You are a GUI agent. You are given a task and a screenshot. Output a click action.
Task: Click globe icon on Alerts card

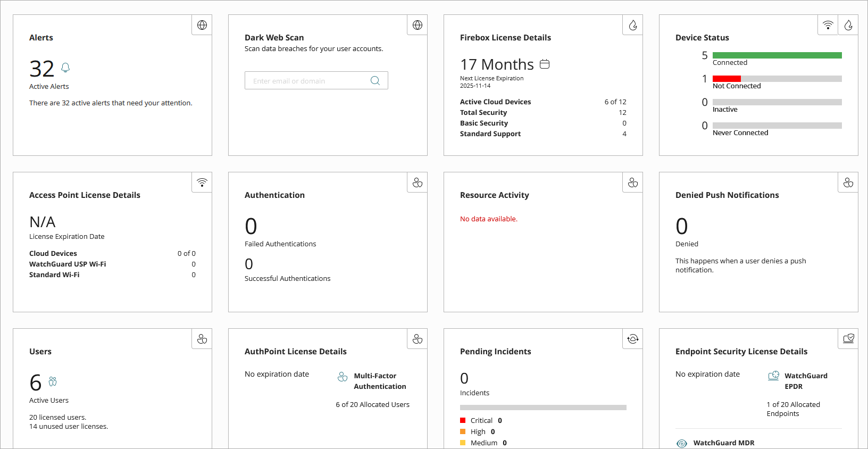tap(202, 25)
